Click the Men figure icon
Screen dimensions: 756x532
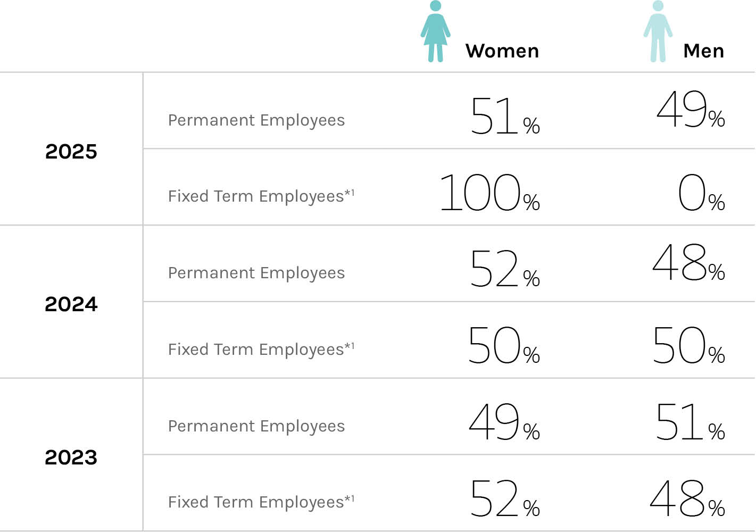tap(658, 32)
